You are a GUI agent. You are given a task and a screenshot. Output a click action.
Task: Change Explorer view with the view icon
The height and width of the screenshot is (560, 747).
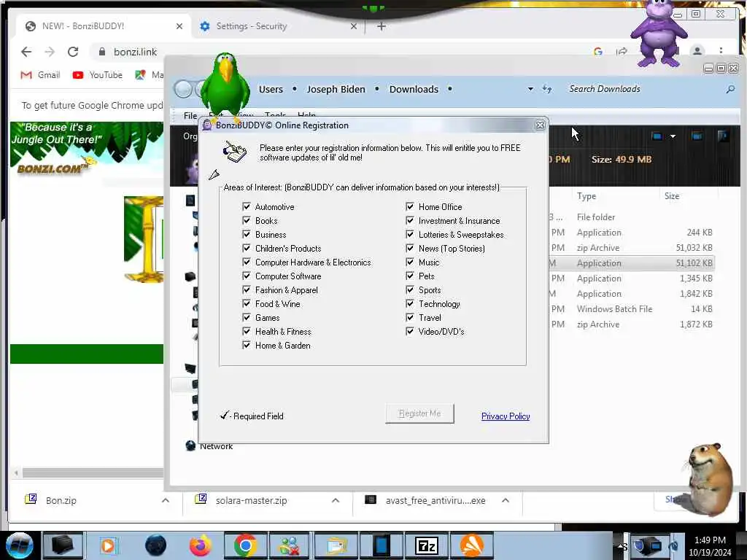point(657,136)
